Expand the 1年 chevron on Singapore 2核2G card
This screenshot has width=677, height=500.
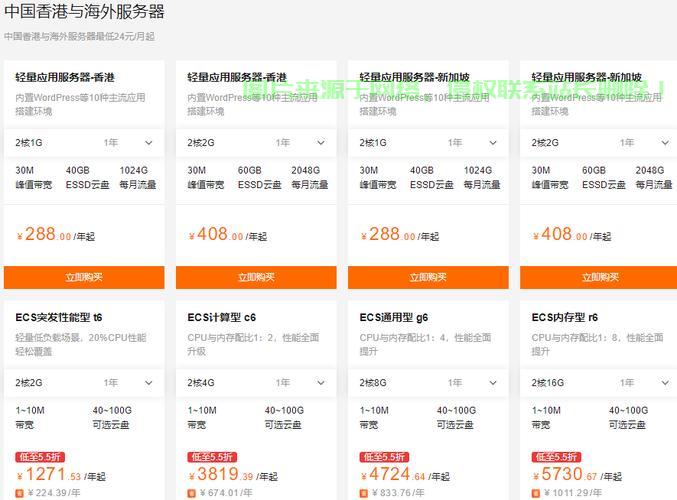coord(665,143)
